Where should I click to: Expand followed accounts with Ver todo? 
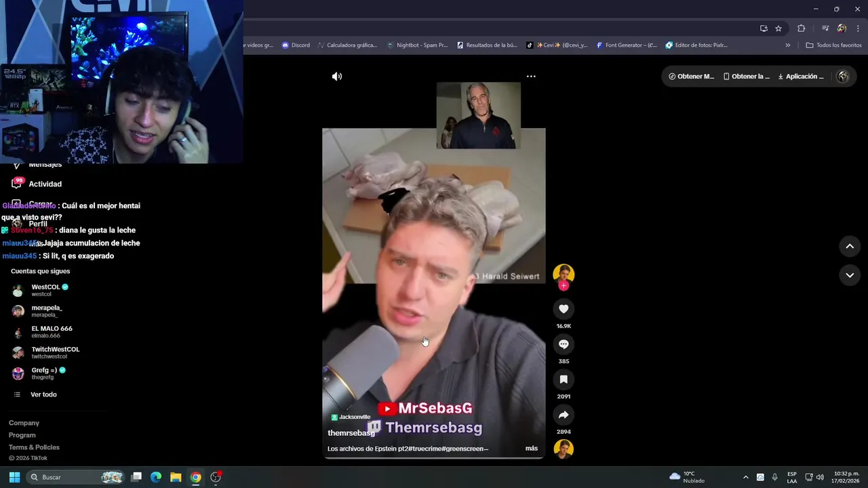[x=35, y=394]
